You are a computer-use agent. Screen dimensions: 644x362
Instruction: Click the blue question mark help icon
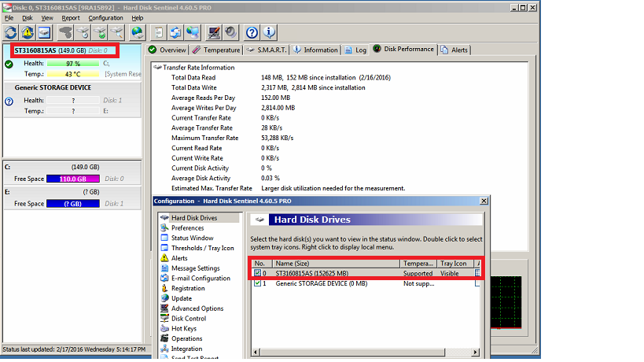[252, 32]
